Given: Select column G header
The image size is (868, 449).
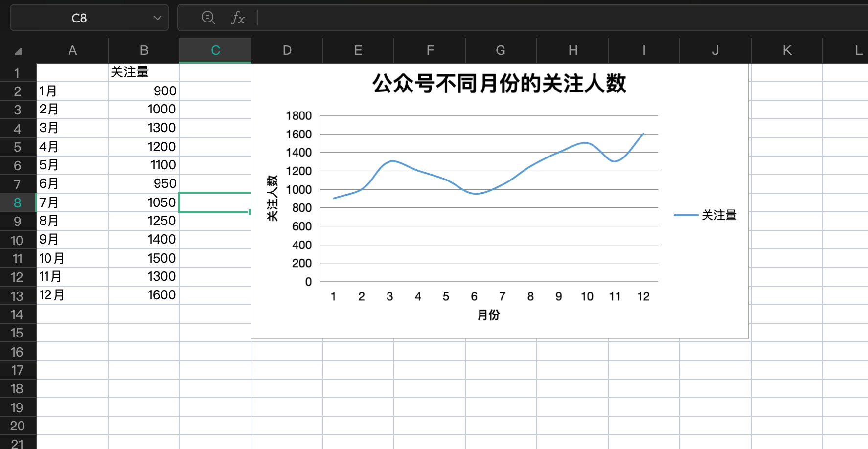Looking at the screenshot, I should pyautogui.click(x=501, y=50).
